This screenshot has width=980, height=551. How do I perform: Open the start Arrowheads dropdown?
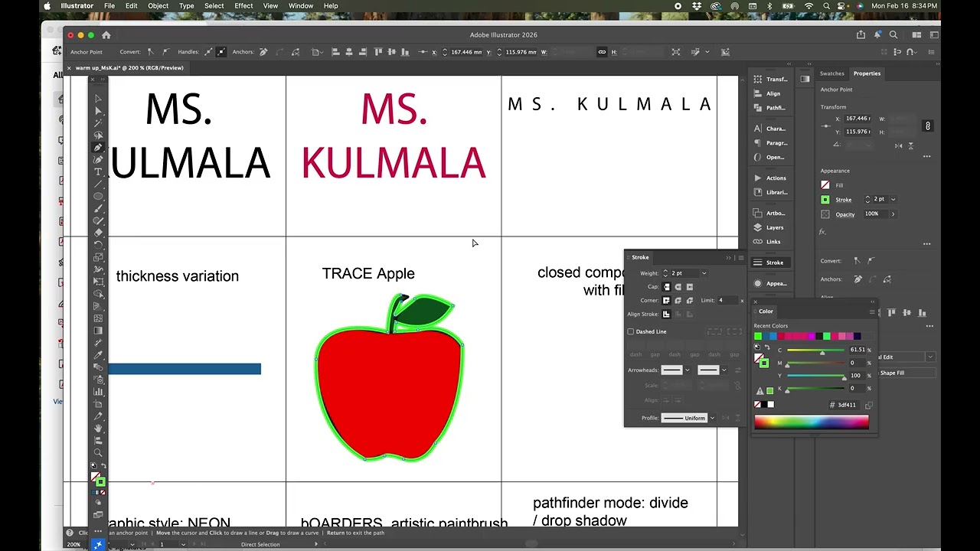click(687, 370)
